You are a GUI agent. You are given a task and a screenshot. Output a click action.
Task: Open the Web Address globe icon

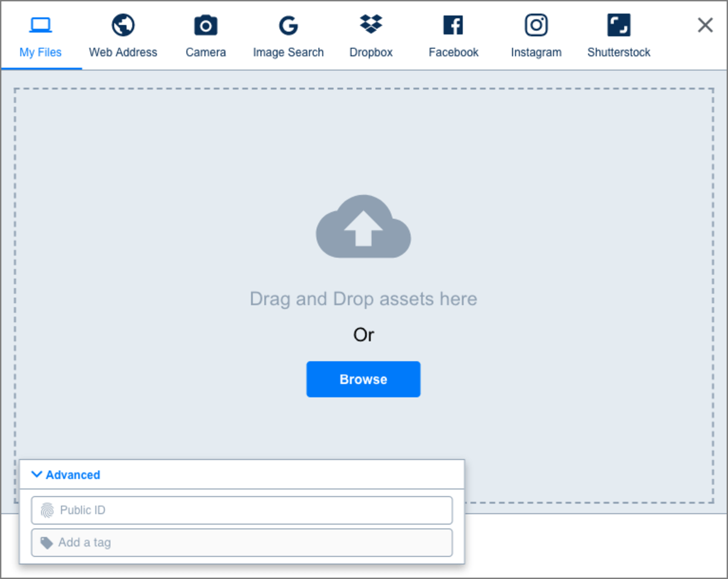point(123,25)
